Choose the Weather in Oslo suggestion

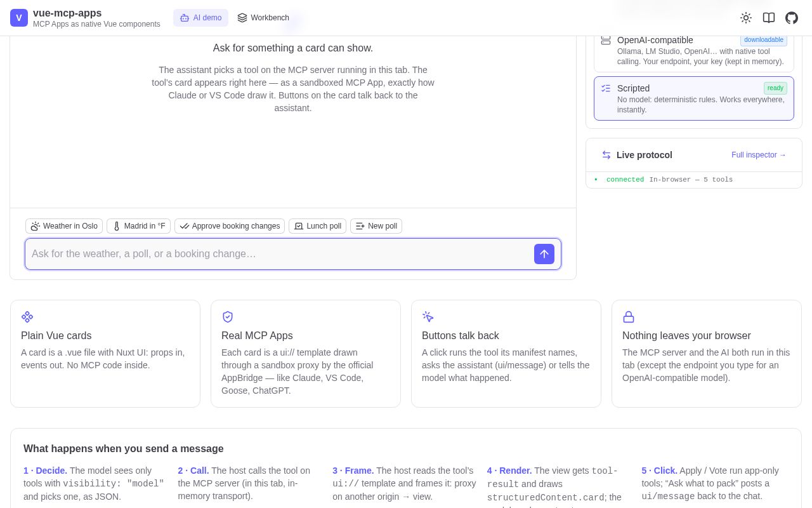pyautogui.click(x=64, y=226)
